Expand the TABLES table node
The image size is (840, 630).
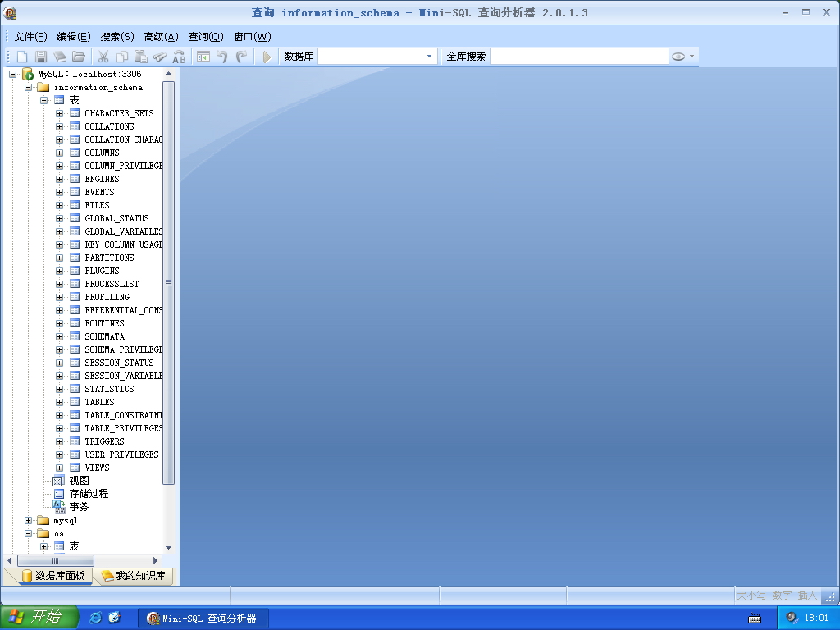(x=59, y=402)
